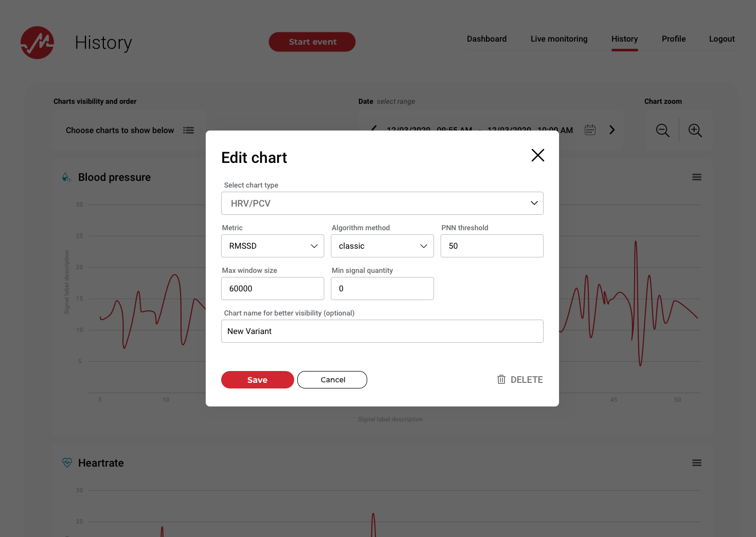Open the Metric RMSSD dropdown
The width and height of the screenshot is (756, 537).
(273, 246)
